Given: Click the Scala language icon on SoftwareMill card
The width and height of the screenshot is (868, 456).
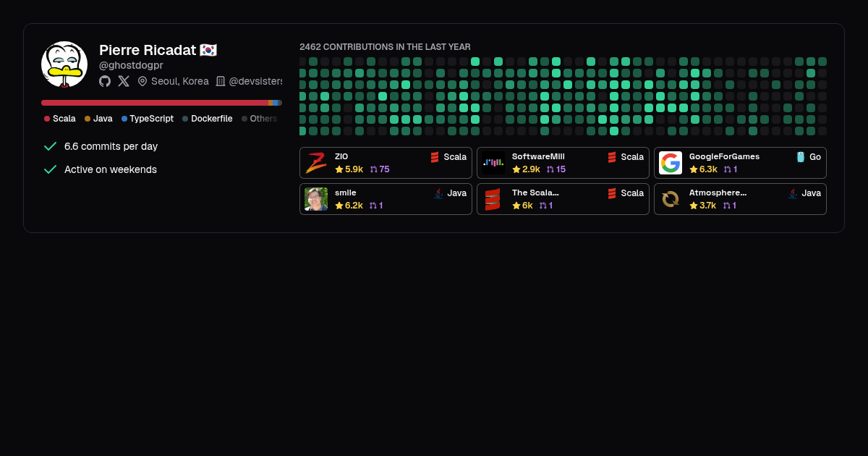Looking at the screenshot, I should pyautogui.click(x=612, y=157).
